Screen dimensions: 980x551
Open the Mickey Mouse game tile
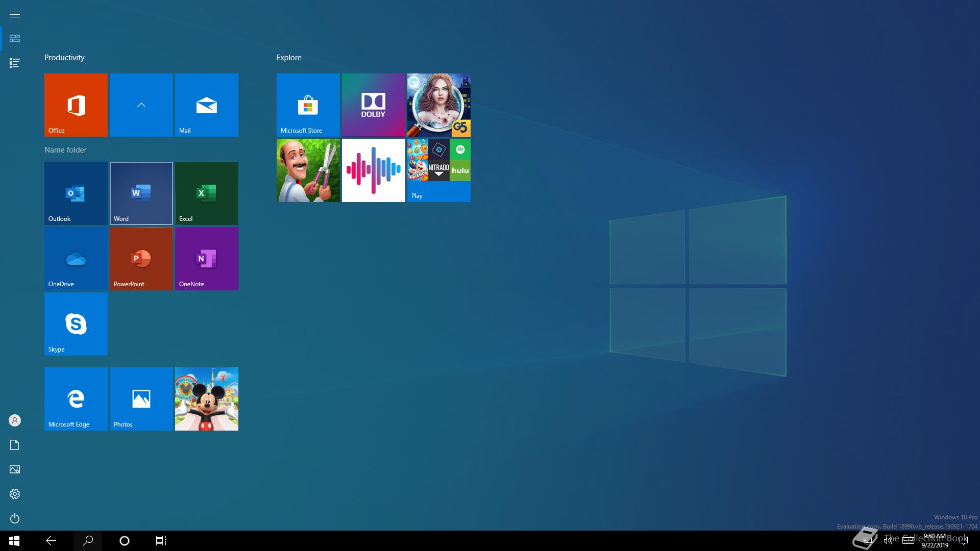207,399
